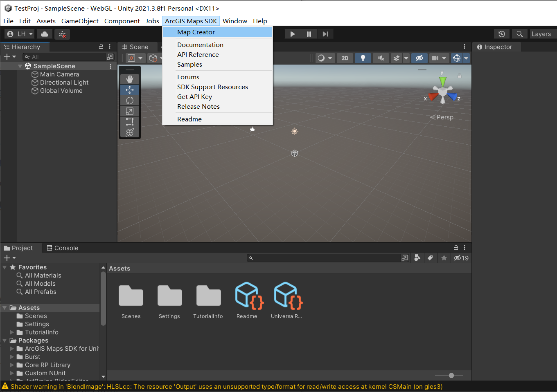Click the Pause button
Viewport: 557px width, 392px height.
309,34
